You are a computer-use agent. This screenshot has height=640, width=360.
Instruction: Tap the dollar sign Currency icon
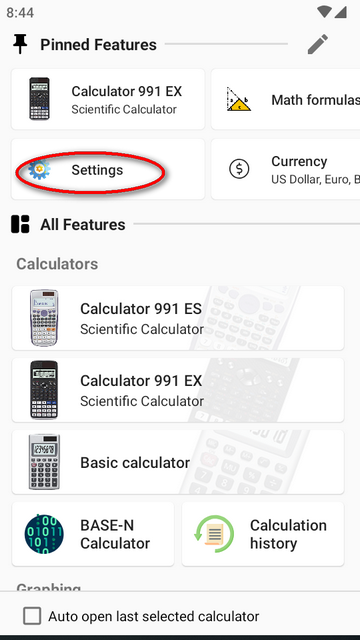point(239,169)
